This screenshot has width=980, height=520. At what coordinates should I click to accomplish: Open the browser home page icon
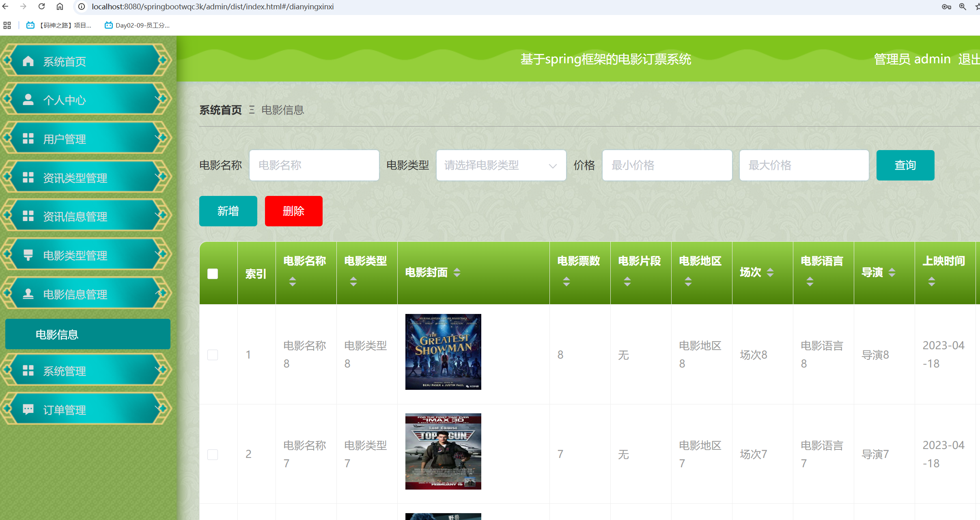[x=60, y=6]
